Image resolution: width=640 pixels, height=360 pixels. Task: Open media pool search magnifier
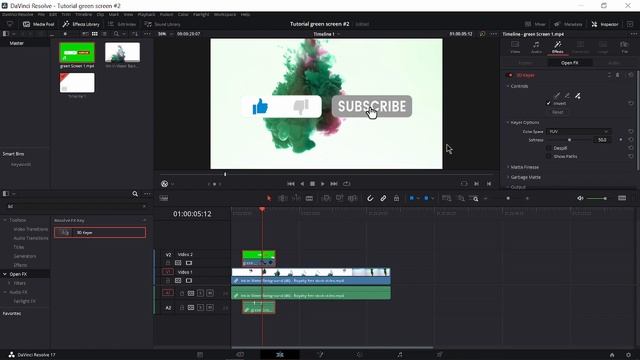click(116, 34)
